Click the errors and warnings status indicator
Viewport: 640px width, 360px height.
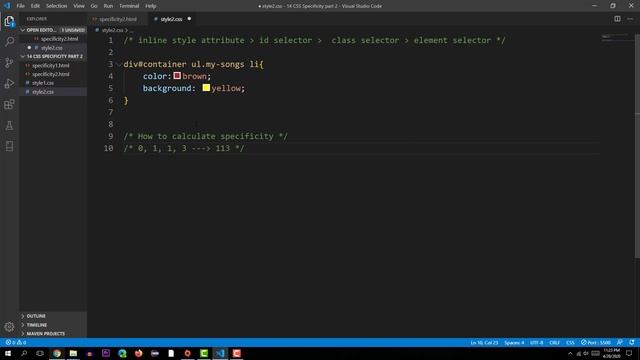pos(16,342)
